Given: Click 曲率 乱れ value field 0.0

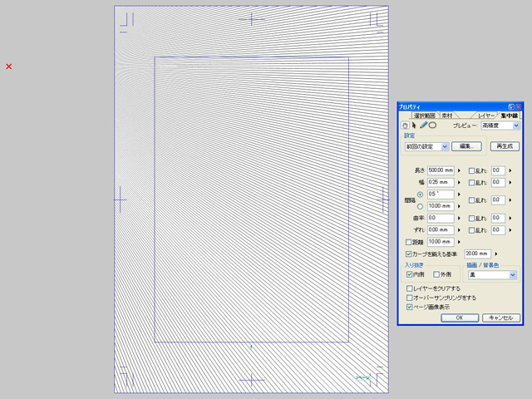Looking at the screenshot, I should coord(498,218).
